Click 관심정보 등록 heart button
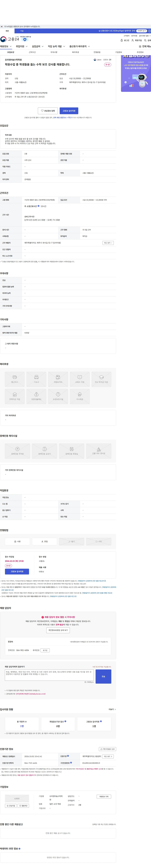 [48, 111]
